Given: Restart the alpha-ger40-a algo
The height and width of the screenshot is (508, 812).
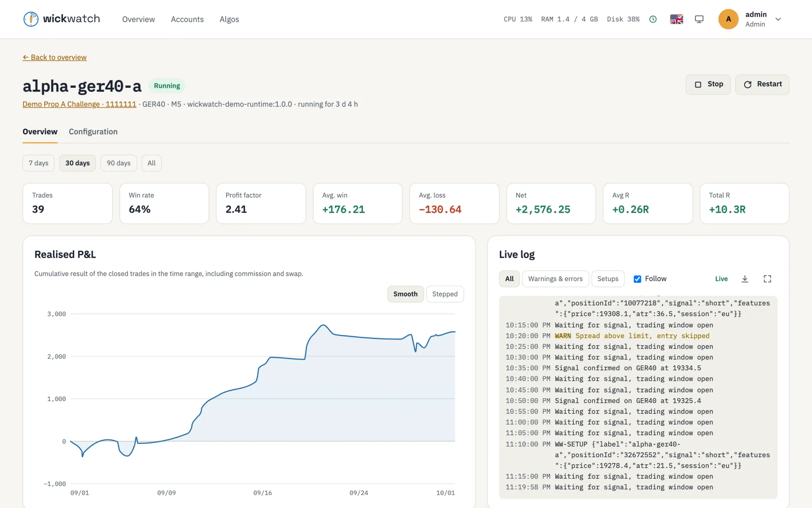Looking at the screenshot, I should click(762, 85).
